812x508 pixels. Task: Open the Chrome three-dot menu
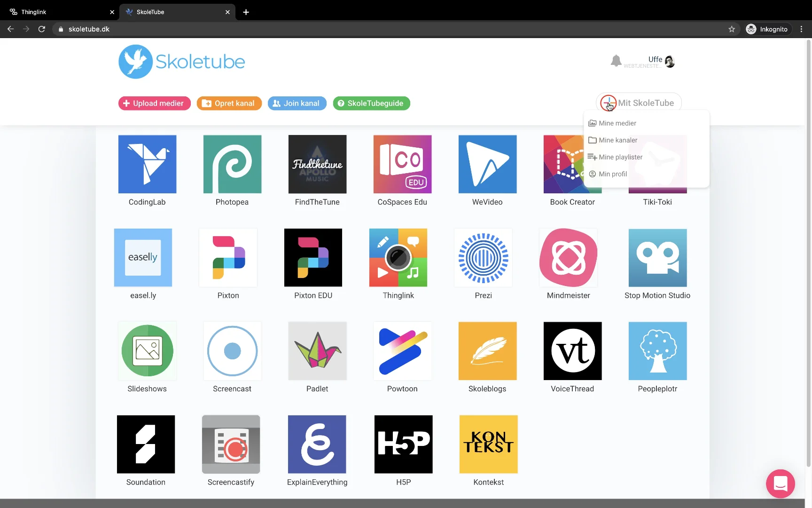pos(802,29)
